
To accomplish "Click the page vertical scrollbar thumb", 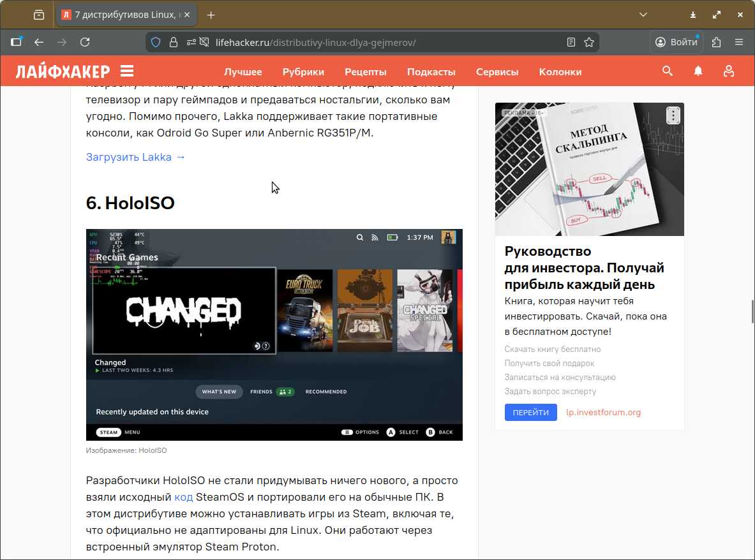I will click(x=752, y=312).
